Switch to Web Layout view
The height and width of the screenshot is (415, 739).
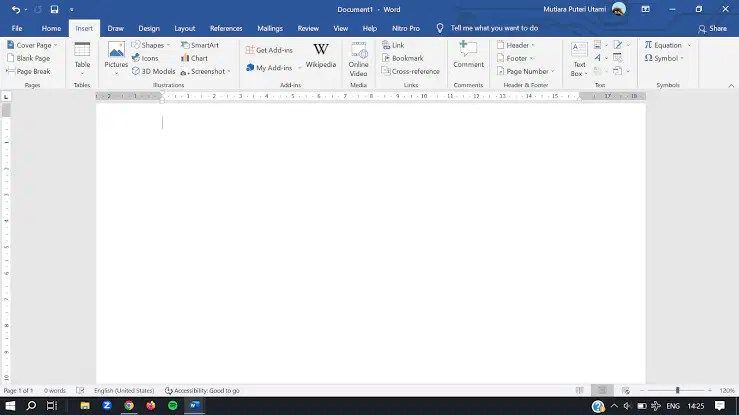pyautogui.click(x=625, y=391)
